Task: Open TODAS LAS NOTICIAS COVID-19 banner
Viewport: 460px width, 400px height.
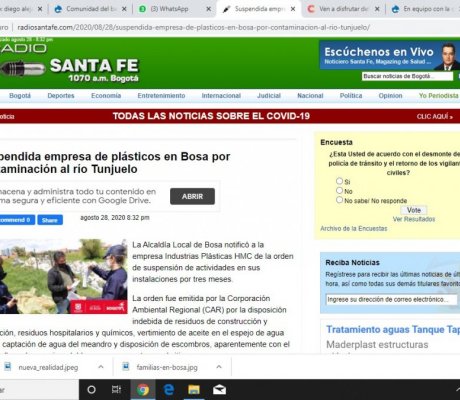Action: point(211,116)
